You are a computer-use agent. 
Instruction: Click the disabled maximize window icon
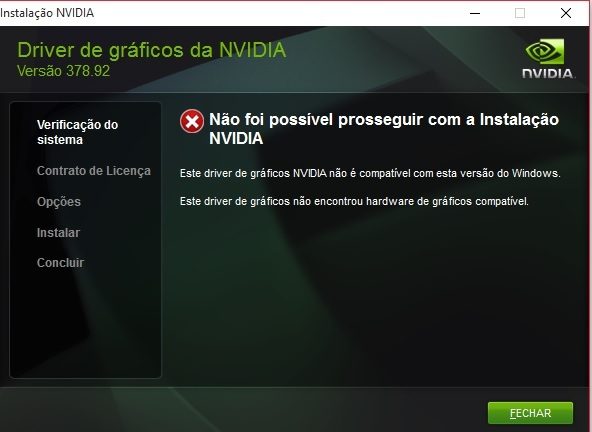point(520,13)
